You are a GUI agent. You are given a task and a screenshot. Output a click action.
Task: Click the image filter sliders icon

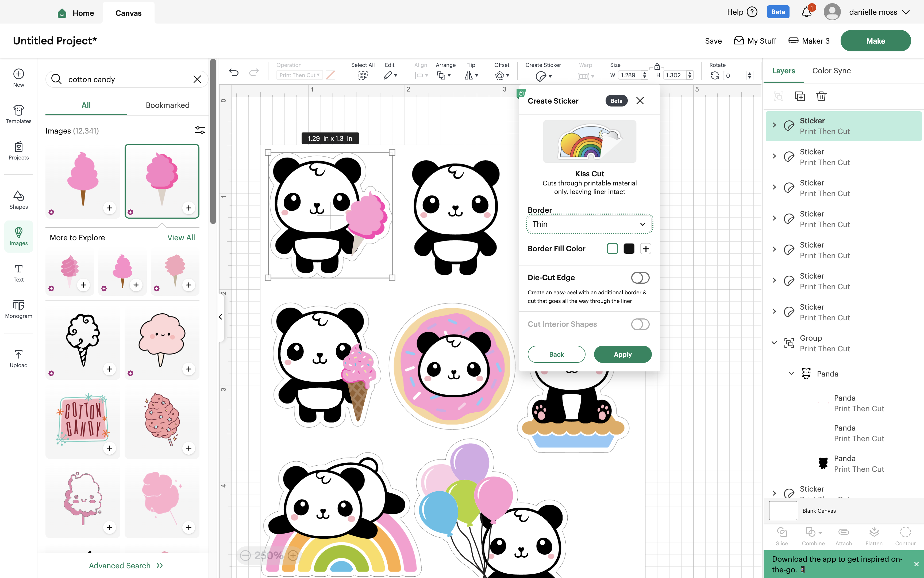point(200,130)
